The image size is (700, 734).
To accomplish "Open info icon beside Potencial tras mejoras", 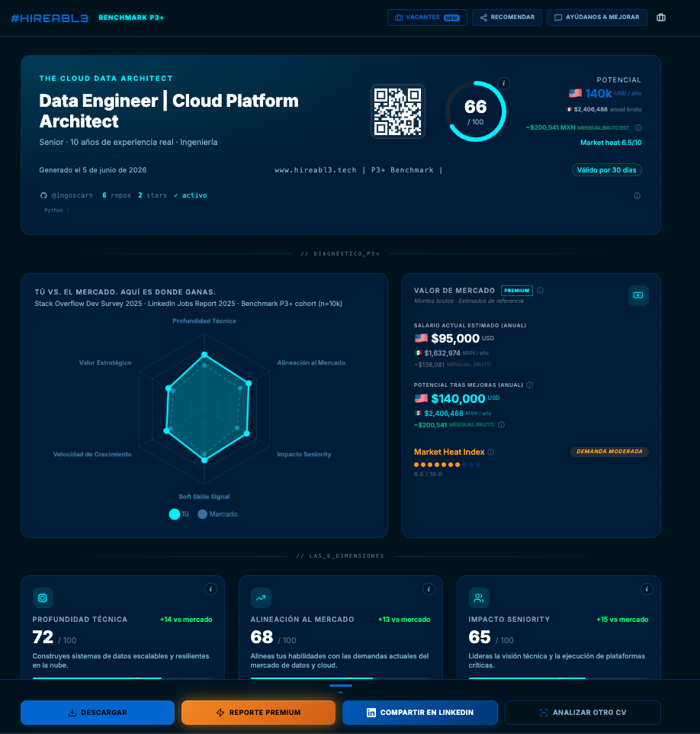I will (x=530, y=385).
